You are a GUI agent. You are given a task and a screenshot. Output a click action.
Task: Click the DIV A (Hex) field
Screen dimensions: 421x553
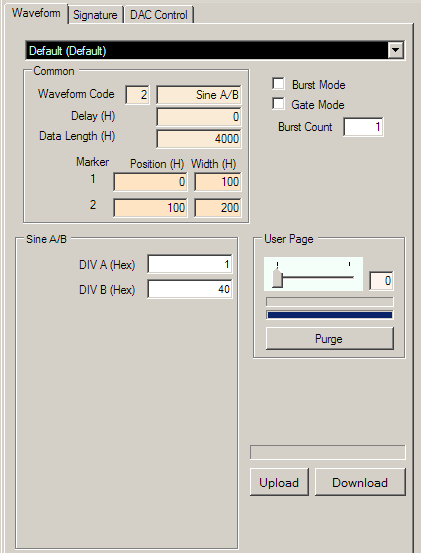(190, 264)
